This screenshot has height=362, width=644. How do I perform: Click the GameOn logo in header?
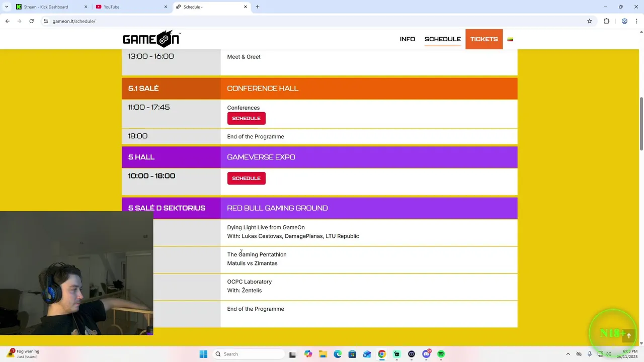(x=151, y=39)
